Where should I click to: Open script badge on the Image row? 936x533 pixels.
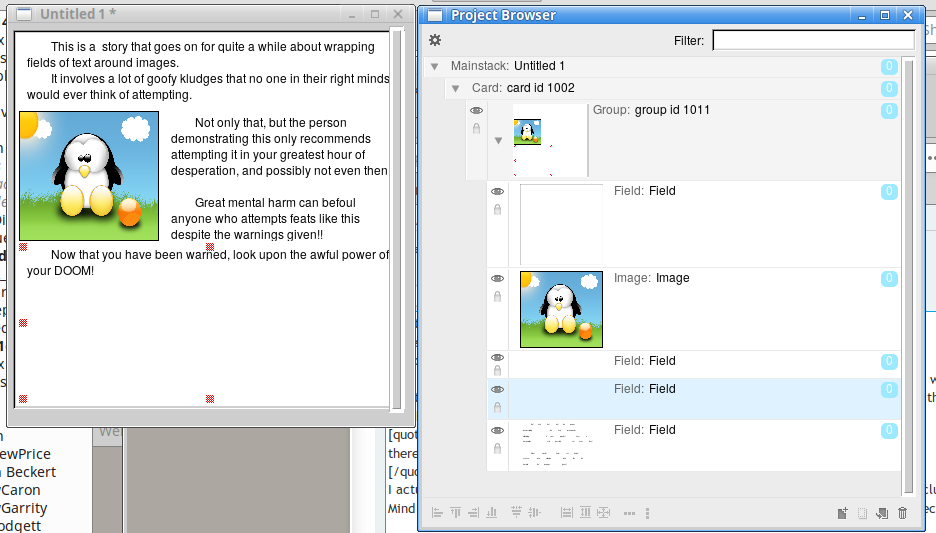point(889,279)
